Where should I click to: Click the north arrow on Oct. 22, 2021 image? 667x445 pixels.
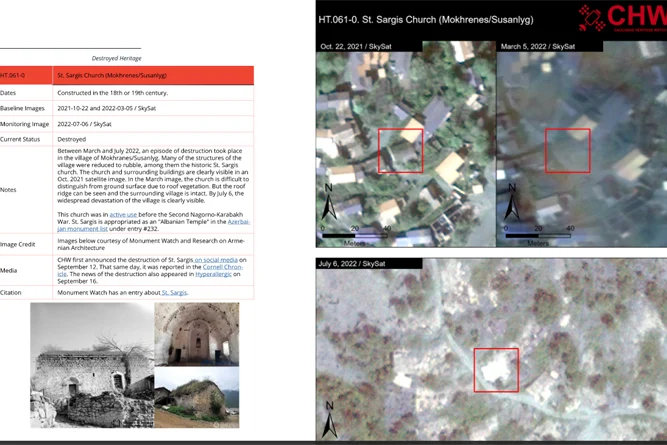(329, 202)
